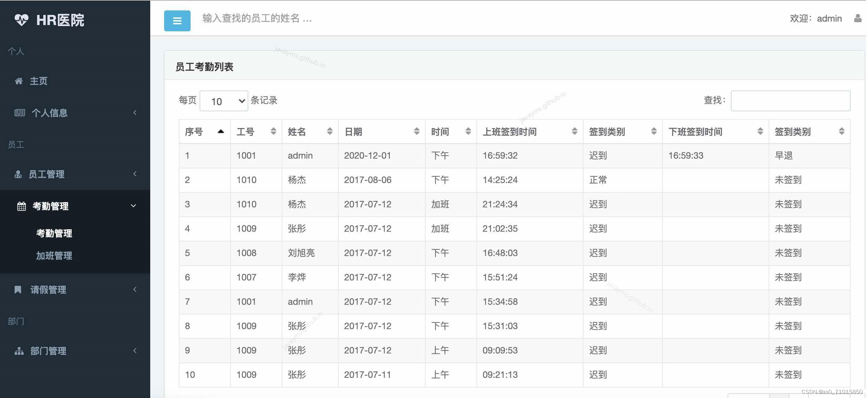Toggle the sidebar with the hamburger button
868x398 pixels.
(x=177, y=21)
